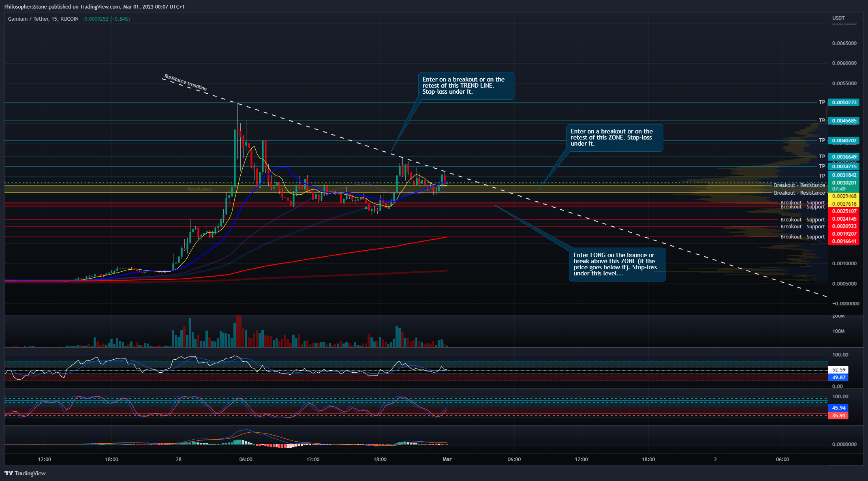This screenshot has width=868, height=481.
Task: Click the red 35.91 stochastic value
Action: pos(838,416)
